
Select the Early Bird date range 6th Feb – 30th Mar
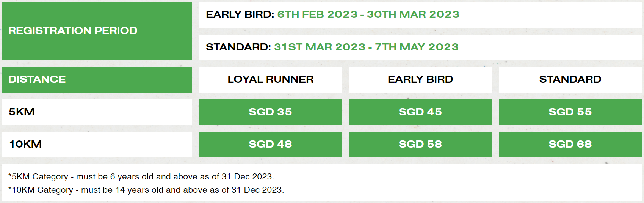coord(368,14)
